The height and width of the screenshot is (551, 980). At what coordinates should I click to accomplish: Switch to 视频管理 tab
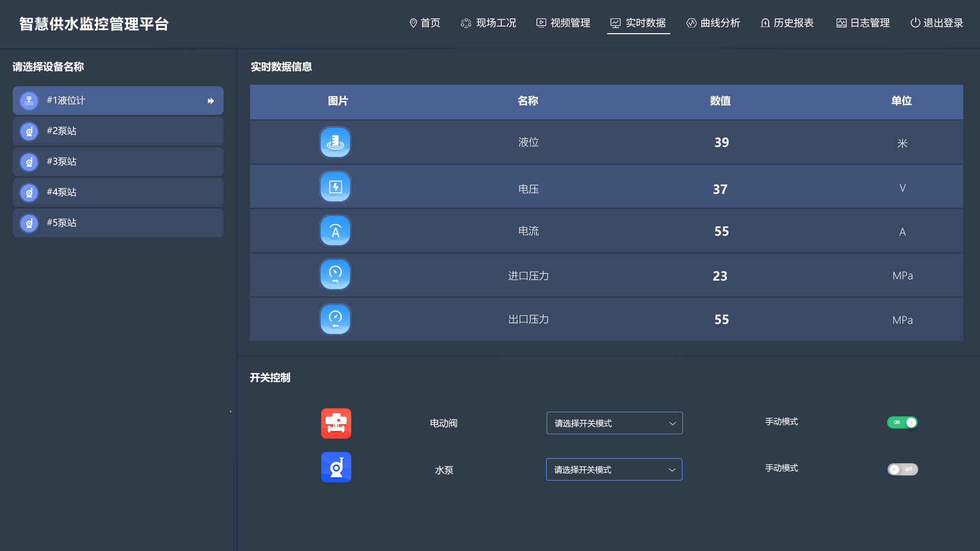point(563,23)
